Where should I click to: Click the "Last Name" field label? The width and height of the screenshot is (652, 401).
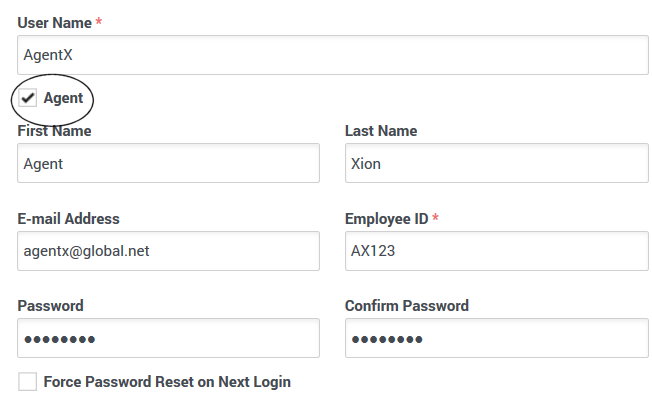[381, 131]
